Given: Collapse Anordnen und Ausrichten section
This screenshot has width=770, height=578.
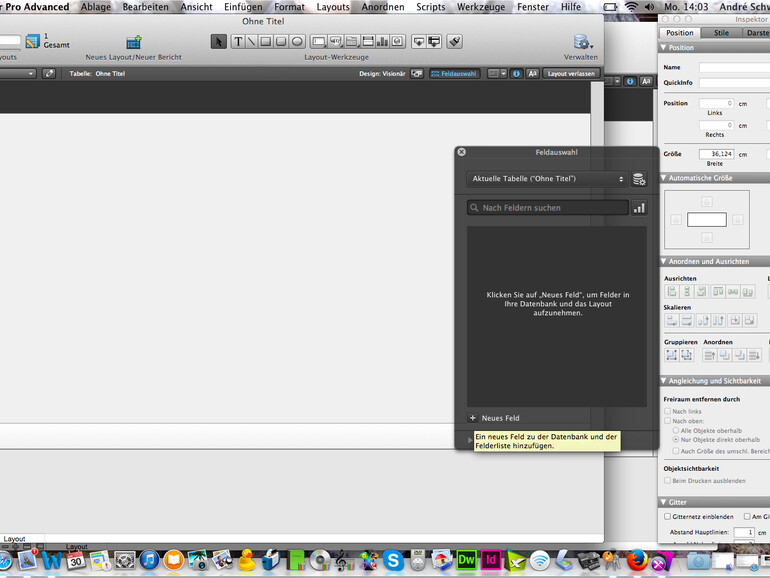Looking at the screenshot, I should 664,261.
